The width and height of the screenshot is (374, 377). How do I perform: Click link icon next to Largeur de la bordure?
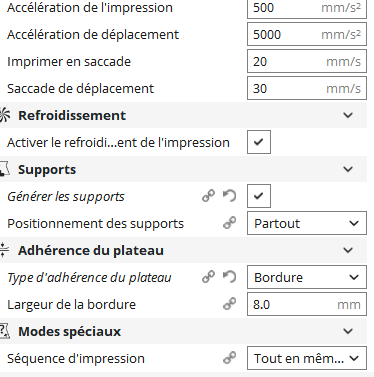click(229, 304)
